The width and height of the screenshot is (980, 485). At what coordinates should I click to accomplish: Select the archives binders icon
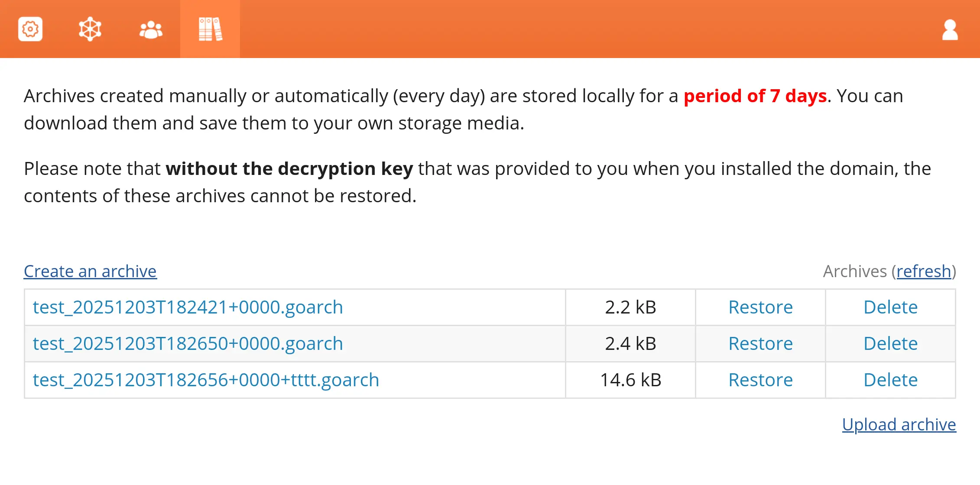click(x=210, y=29)
